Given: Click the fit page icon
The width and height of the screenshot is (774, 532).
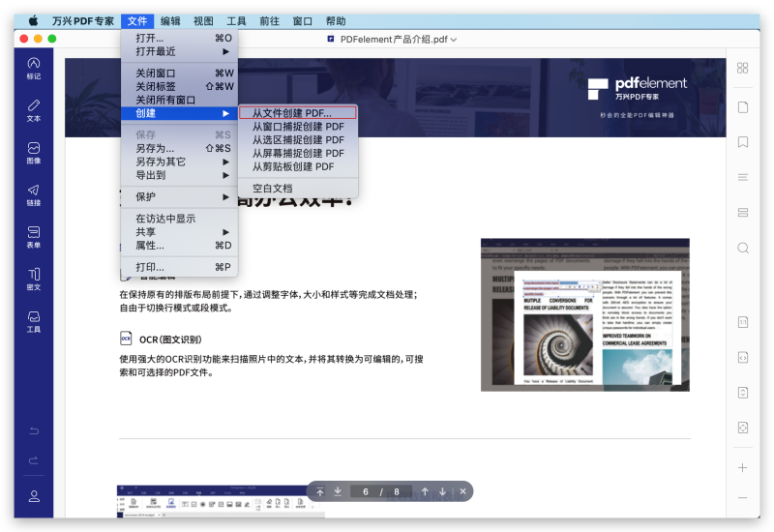Looking at the screenshot, I should click(x=742, y=428).
